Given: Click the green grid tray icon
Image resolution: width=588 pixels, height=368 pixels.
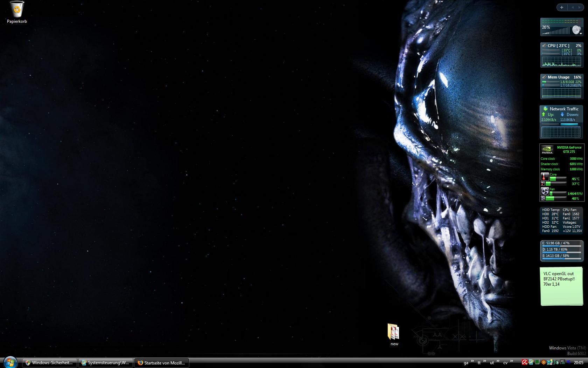Looking at the screenshot, I should point(537,362).
